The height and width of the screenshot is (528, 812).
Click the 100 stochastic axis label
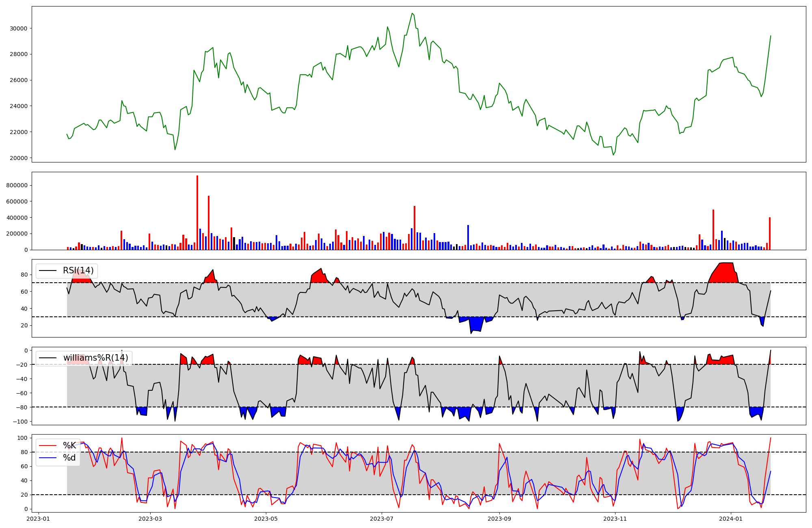click(x=23, y=438)
